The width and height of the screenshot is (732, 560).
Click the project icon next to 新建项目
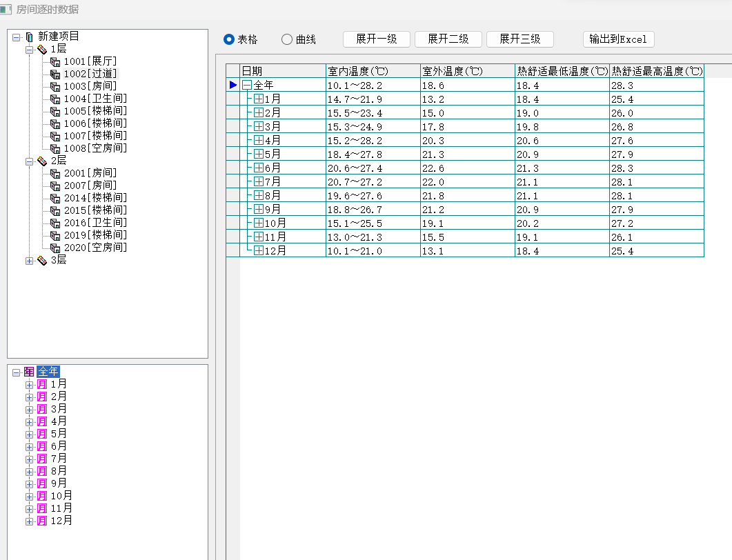29,37
